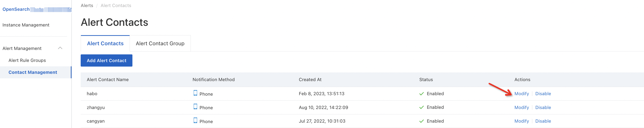Image resolution: width=644 pixels, height=128 pixels.
Task: Click green checkmark icon for habo status
Action: pyautogui.click(x=421, y=94)
